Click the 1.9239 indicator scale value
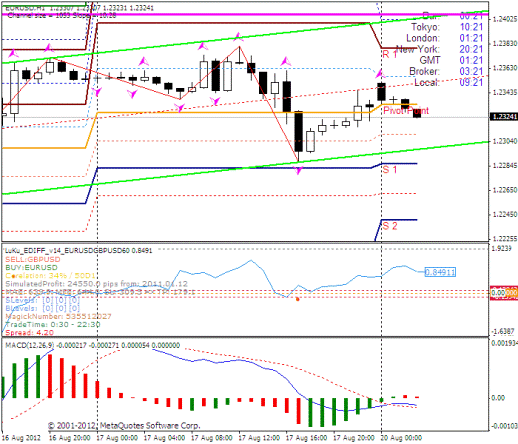The width and height of the screenshot is (518, 444). point(502,248)
